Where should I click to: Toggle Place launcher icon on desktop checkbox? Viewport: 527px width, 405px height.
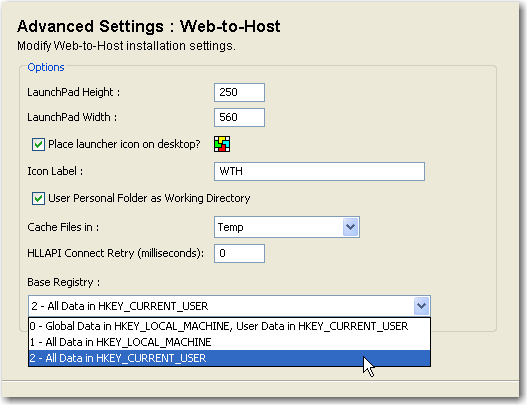click(38, 145)
